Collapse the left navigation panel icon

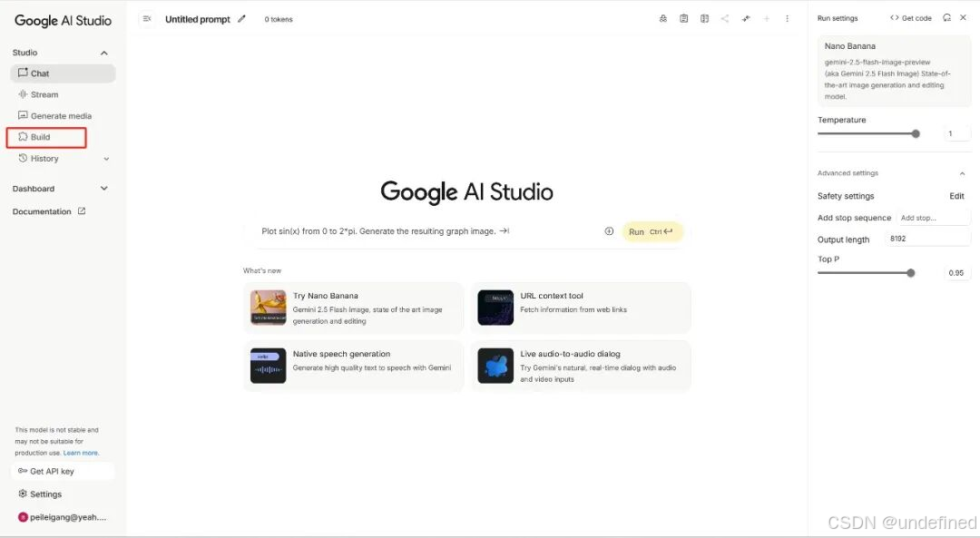(x=147, y=19)
